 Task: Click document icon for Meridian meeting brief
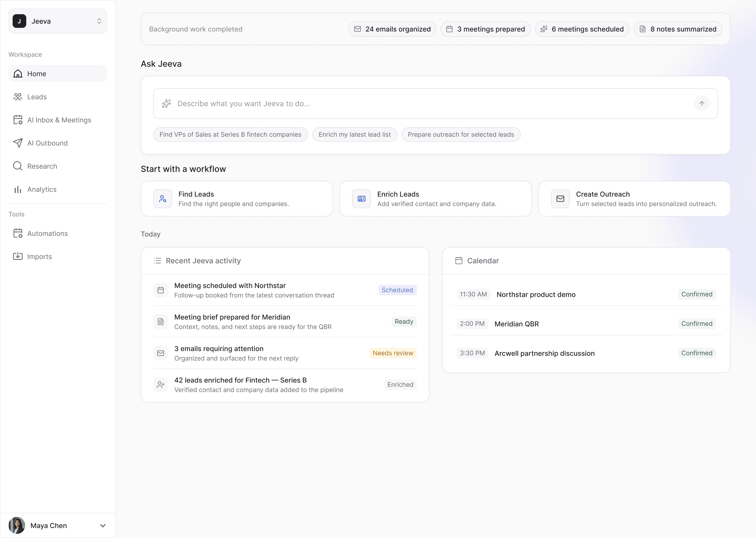161,322
